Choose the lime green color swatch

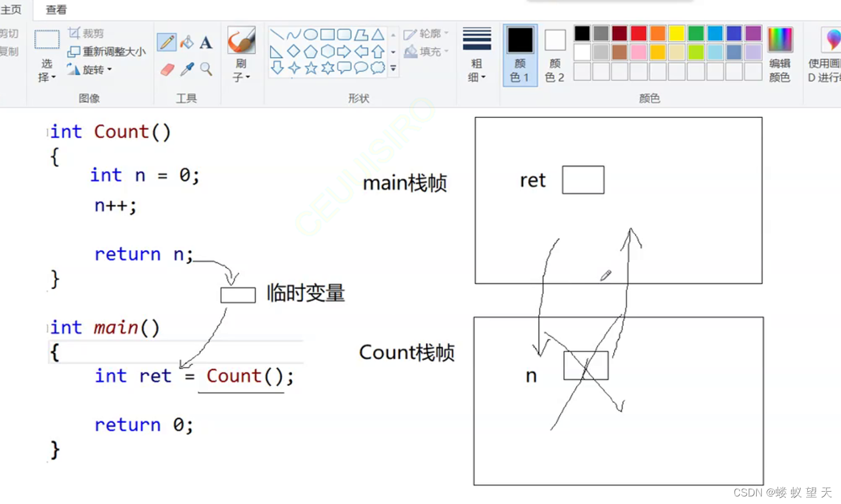[x=696, y=52]
